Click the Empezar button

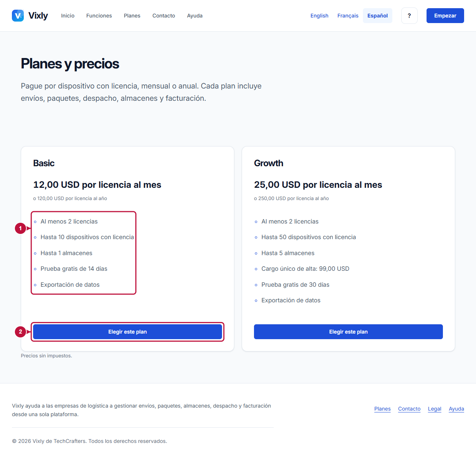point(445,16)
